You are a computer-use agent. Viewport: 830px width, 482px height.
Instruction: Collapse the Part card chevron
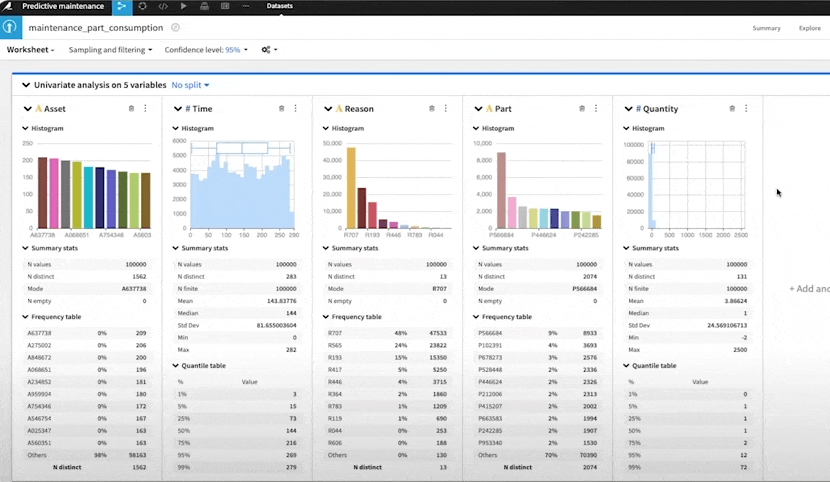pyautogui.click(x=478, y=108)
